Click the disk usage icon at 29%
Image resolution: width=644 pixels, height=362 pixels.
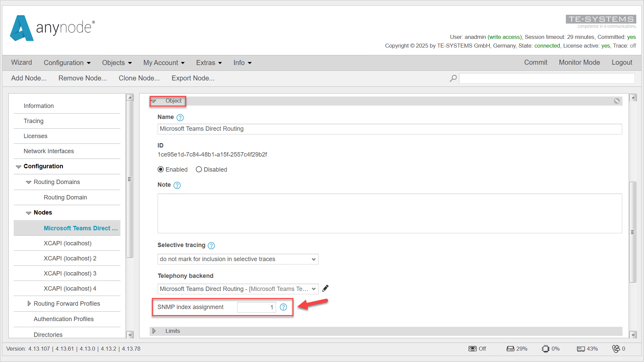click(x=511, y=349)
